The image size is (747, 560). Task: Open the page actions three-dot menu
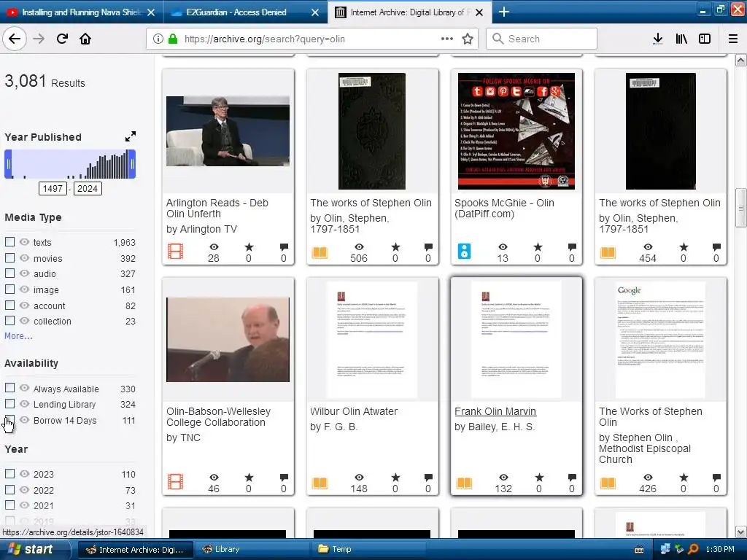click(x=447, y=39)
